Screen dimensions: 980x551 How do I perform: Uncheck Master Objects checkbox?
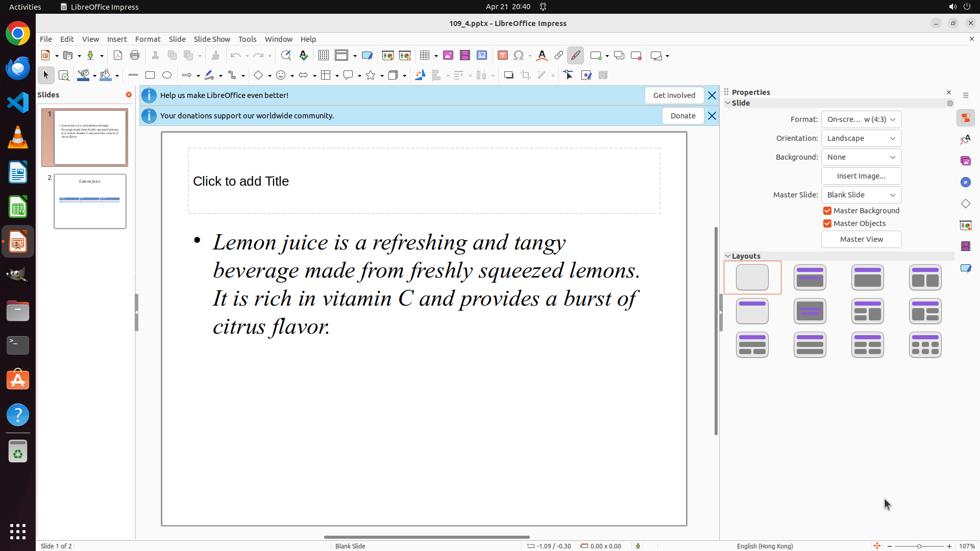click(827, 223)
